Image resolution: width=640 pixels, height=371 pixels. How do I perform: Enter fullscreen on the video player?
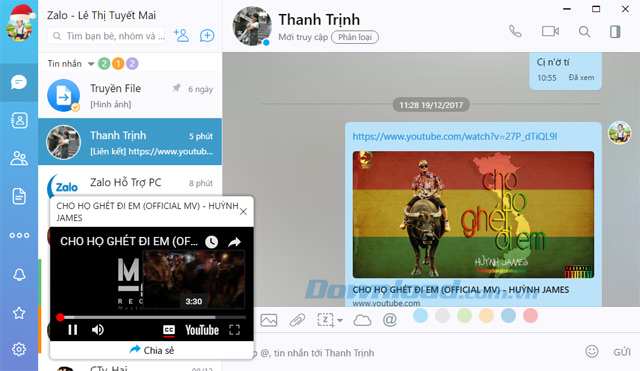pos(234,330)
